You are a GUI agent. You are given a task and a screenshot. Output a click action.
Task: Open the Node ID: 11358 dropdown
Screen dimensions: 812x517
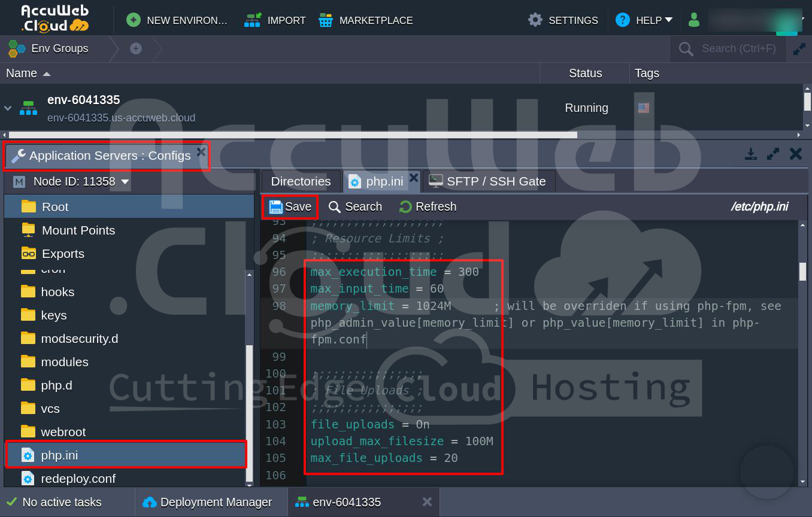(81, 181)
